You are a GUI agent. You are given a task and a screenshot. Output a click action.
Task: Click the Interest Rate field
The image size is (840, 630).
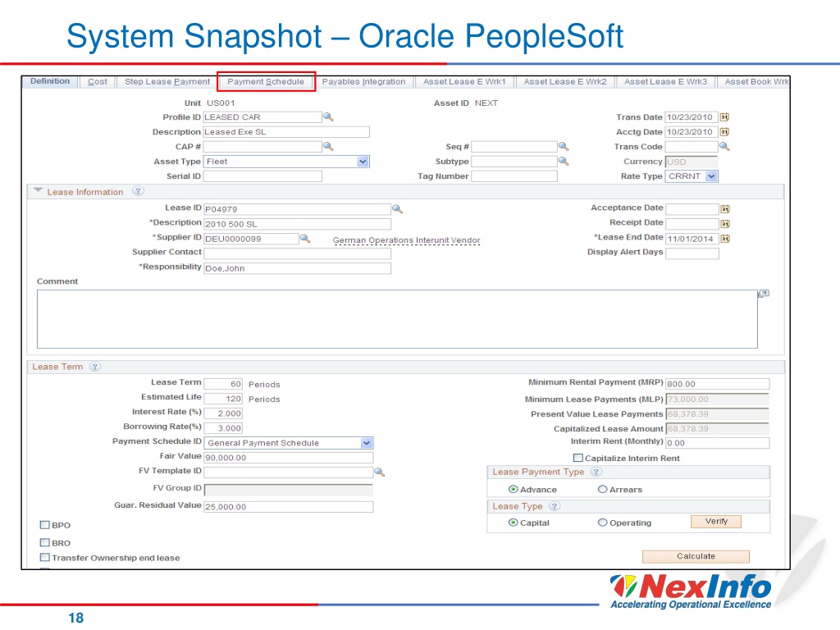(x=223, y=413)
